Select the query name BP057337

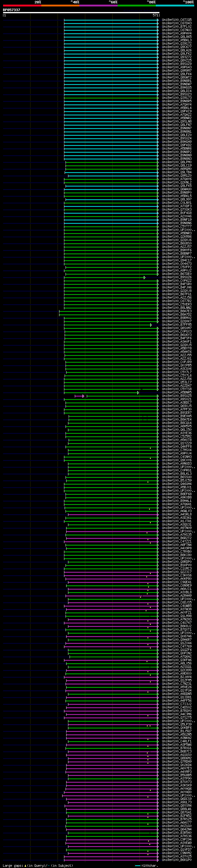coord(11,10)
